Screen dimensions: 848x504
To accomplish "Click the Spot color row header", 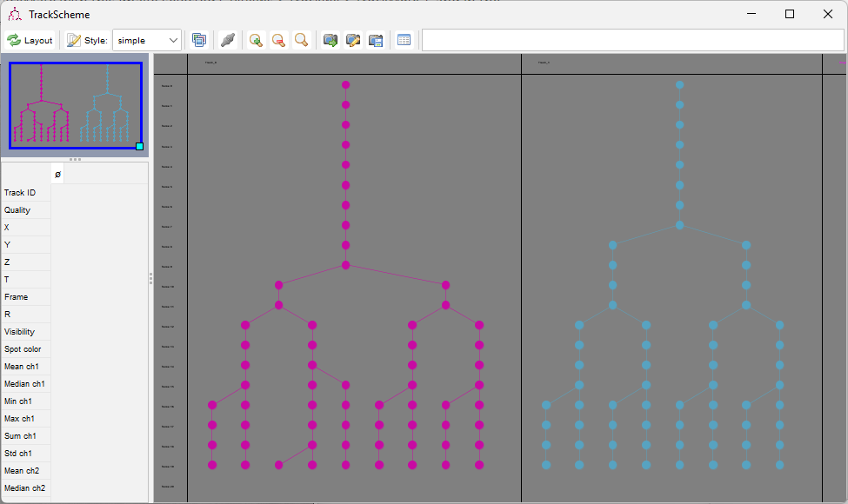I will [26, 349].
